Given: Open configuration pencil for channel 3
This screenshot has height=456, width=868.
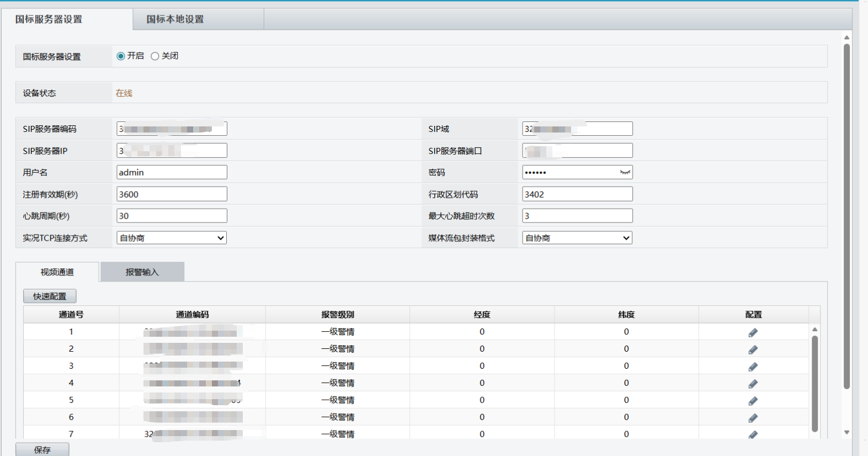Looking at the screenshot, I should point(753,367).
